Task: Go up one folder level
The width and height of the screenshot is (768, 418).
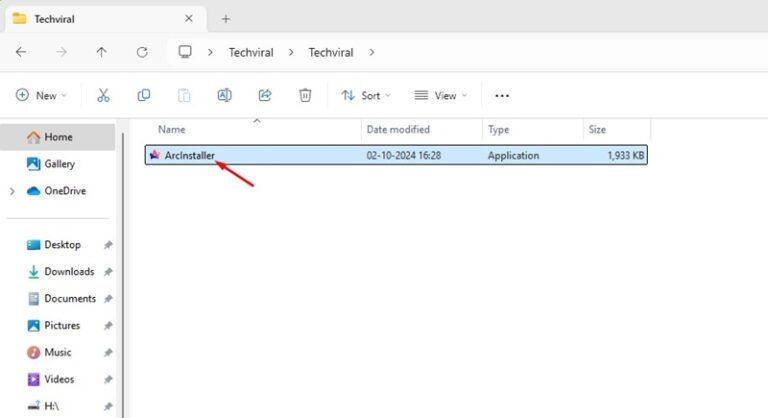Action: [x=101, y=52]
